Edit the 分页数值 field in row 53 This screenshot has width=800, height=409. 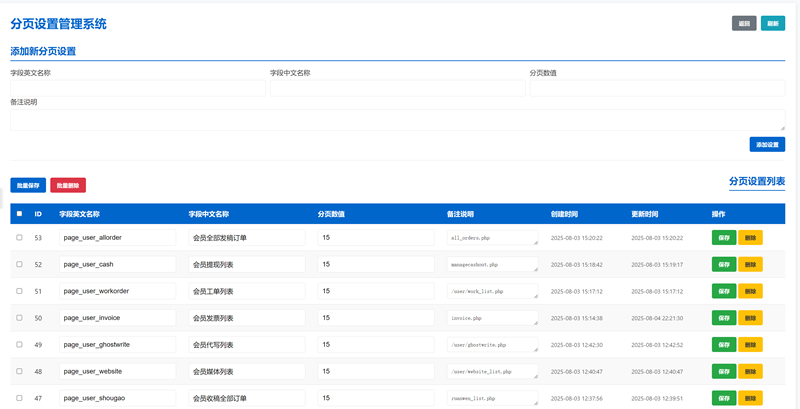(376, 238)
